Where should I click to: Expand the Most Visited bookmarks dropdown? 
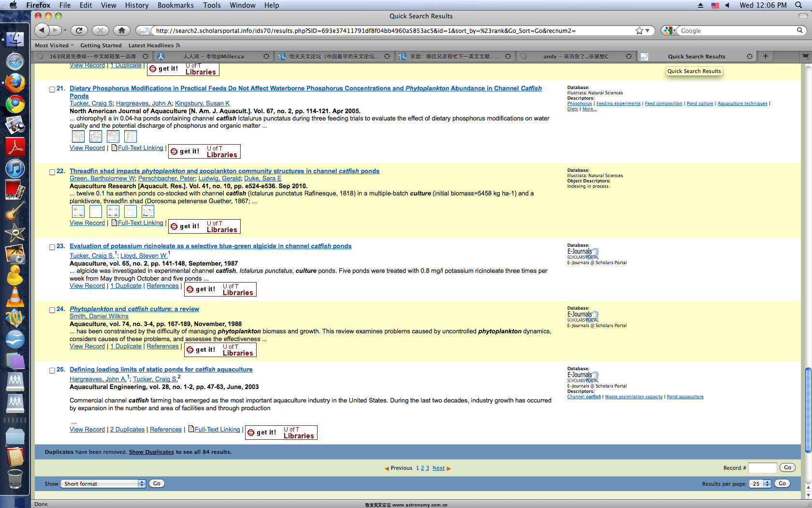point(54,45)
